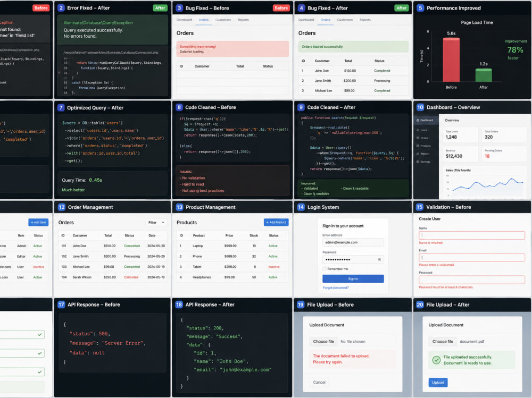
Task: Click the green success checkmark icon in File Upload – After
Action: [436, 360]
